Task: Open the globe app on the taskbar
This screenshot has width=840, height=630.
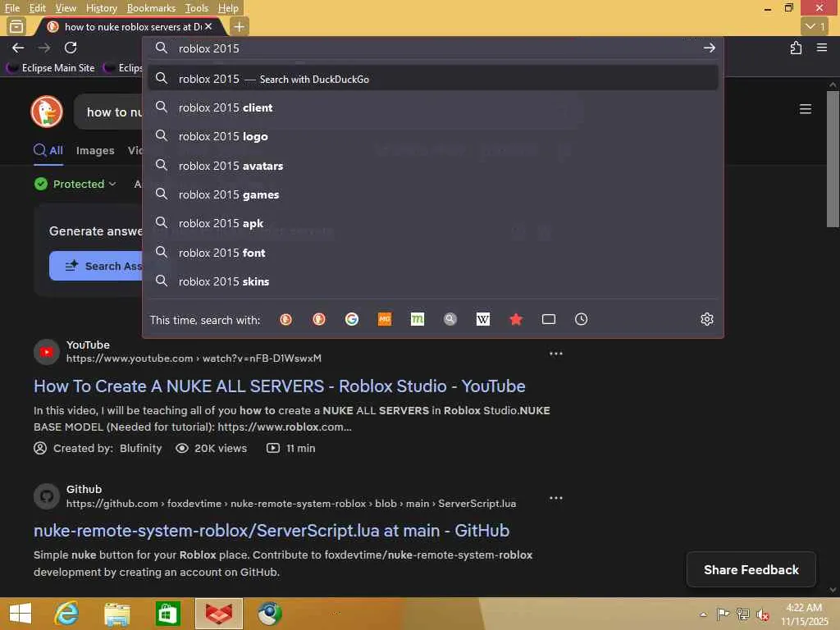Action: [x=269, y=614]
